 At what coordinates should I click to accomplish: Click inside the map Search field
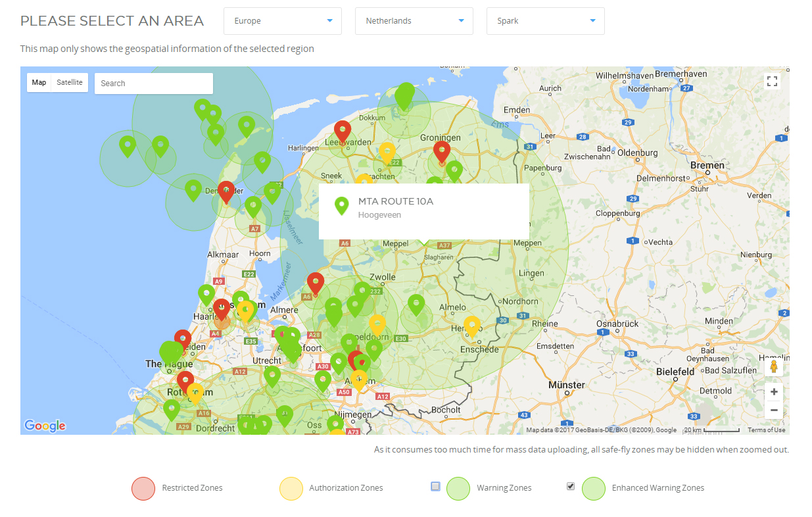(153, 84)
